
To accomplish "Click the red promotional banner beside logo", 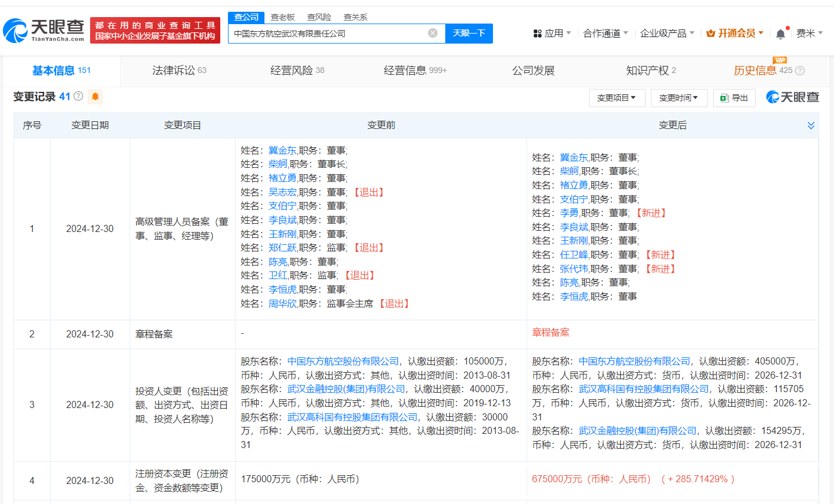I will tap(155, 30).
